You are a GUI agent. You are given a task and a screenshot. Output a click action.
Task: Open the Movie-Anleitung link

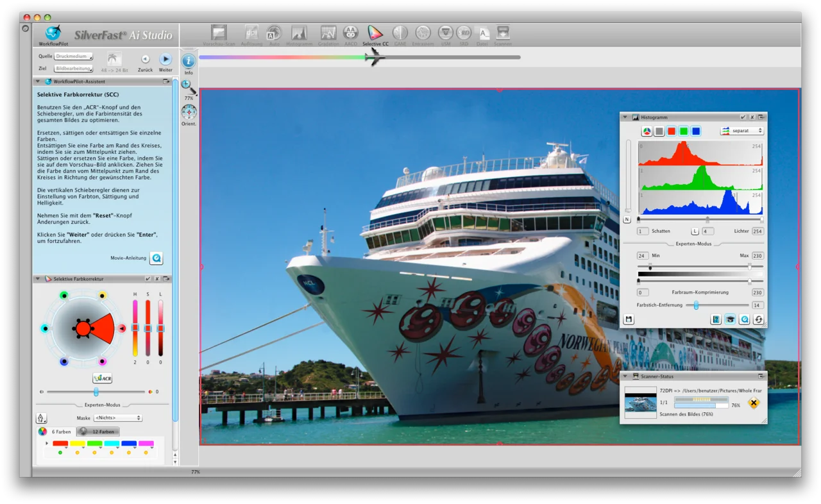pos(156,258)
